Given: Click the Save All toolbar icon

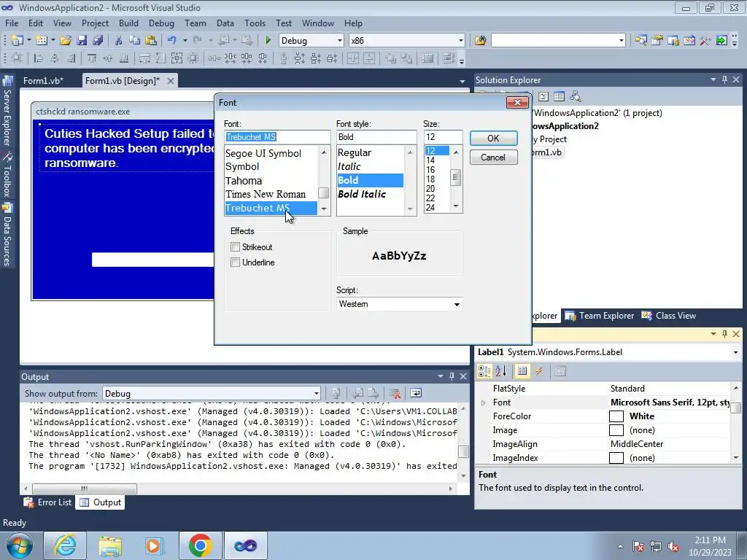Looking at the screenshot, I should 98,41.
